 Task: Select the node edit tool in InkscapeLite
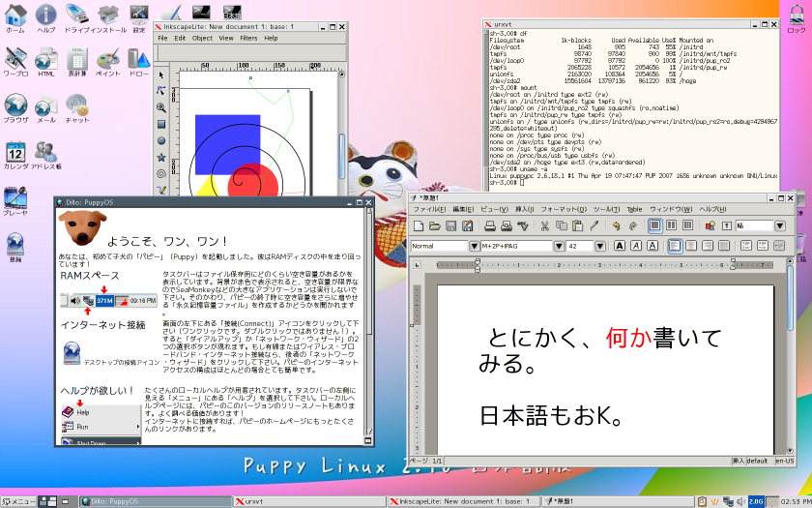161,91
